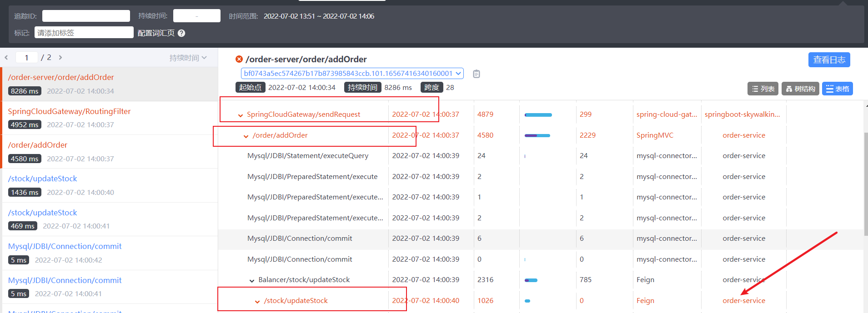
Task: Go to next page of trace list
Action: tap(60, 58)
